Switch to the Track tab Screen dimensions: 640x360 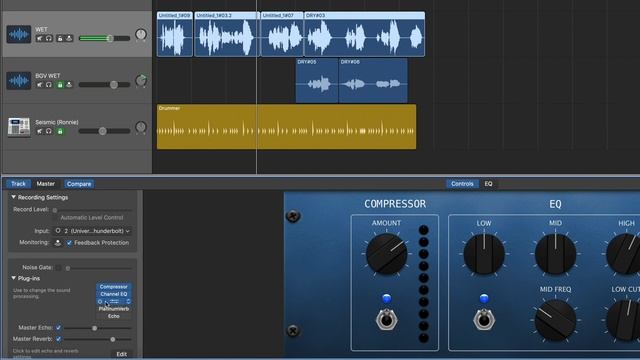(x=18, y=184)
